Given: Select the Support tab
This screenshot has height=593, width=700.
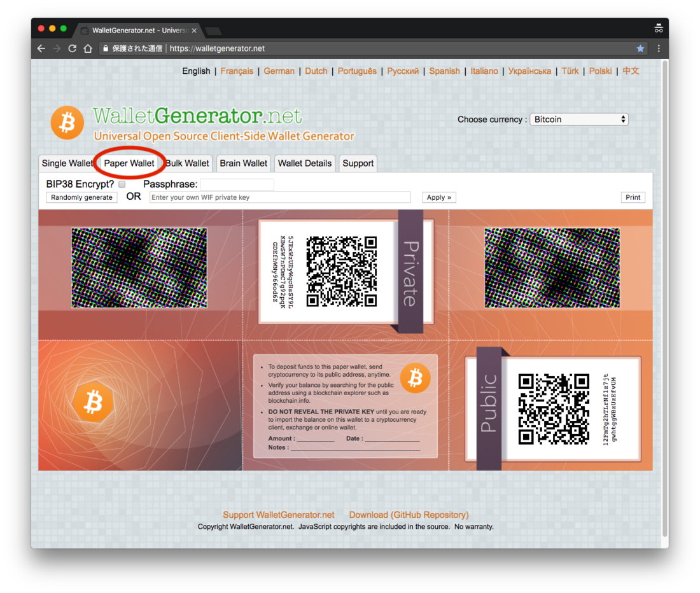Looking at the screenshot, I should 358,164.
